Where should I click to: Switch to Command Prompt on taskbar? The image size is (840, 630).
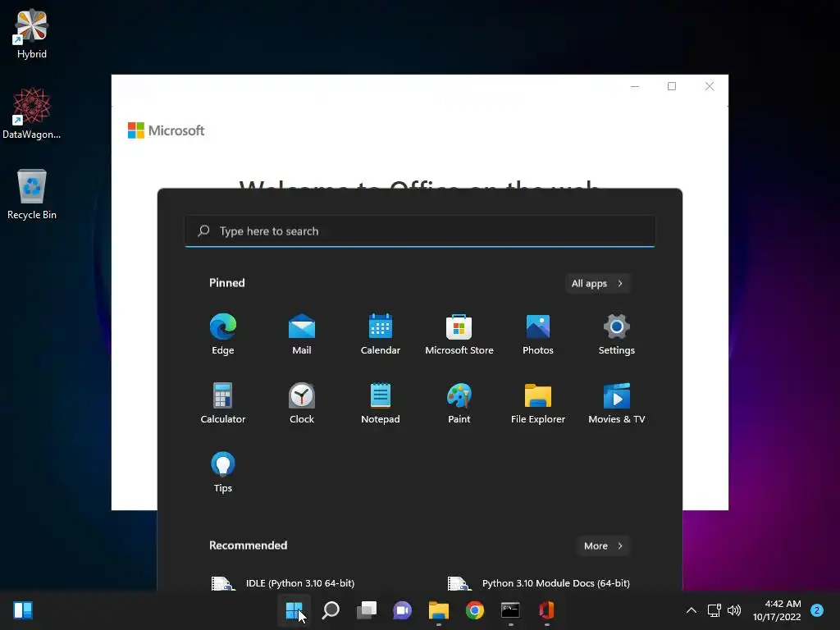point(510,610)
